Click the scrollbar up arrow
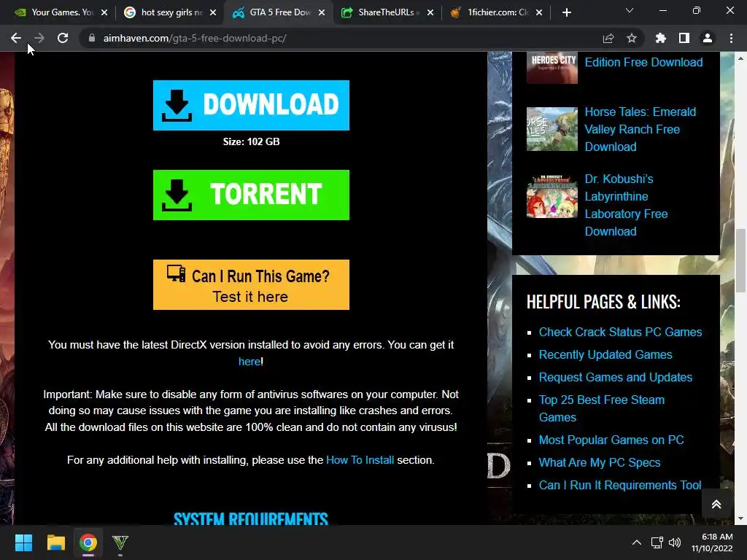 point(740,58)
